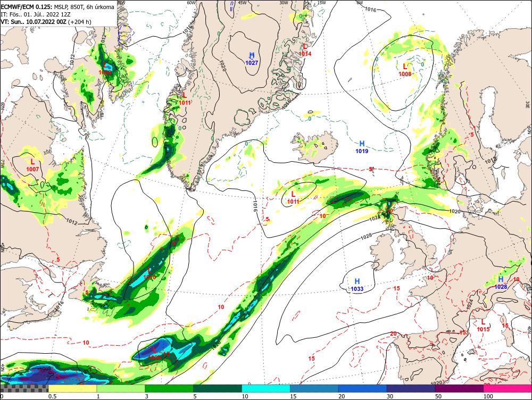Viewport: 532px width, 400px height.
Task: Click the gray checkered 0–0.5 legend swatch
Action: coord(24,388)
